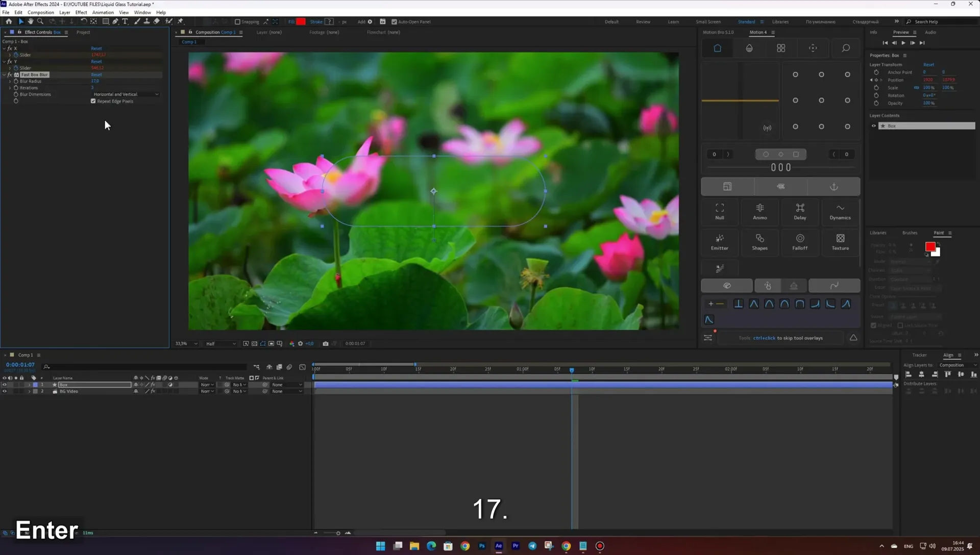
Task: Click the Play button in Preview
Action: pos(903,43)
